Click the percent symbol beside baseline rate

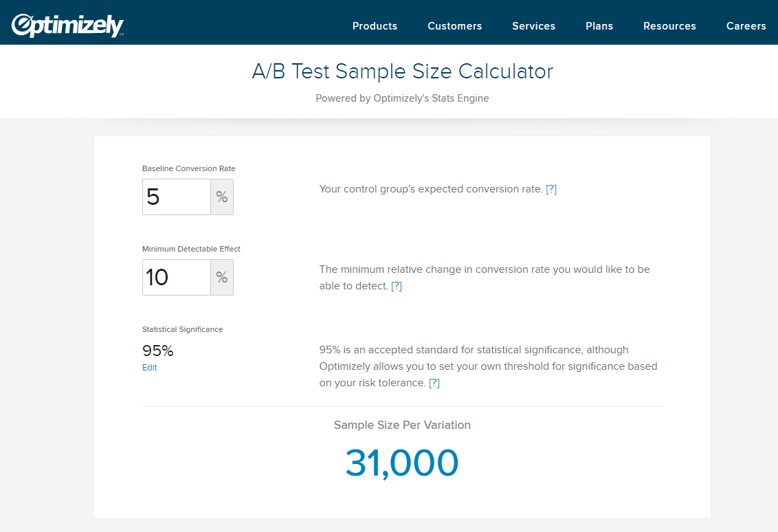tap(222, 197)
